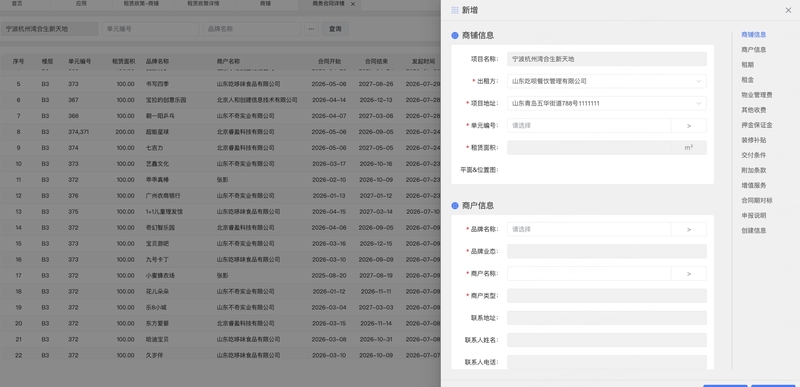Image resolution: width=800 pixels, height=387 pixels.
Task: Open the 附加条款 anchor link
Action: coord(754,170)
